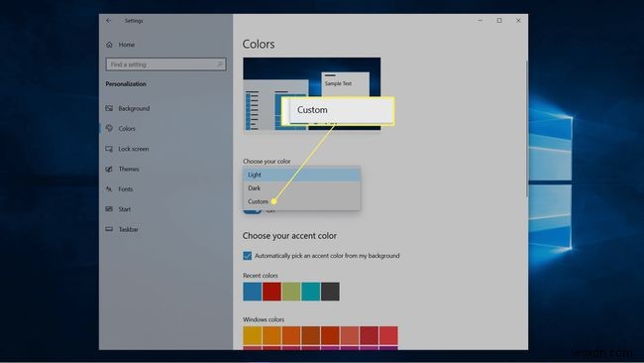Close the Settings window
644x363 pixels.
518,21
